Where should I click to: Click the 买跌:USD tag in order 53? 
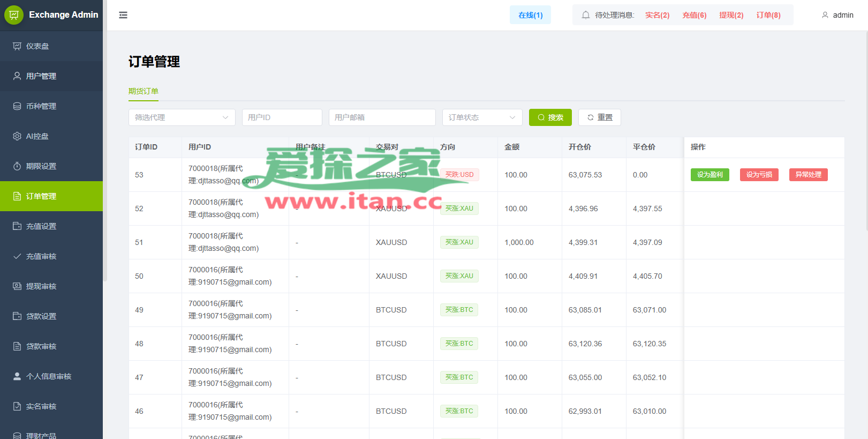[459, 175]
